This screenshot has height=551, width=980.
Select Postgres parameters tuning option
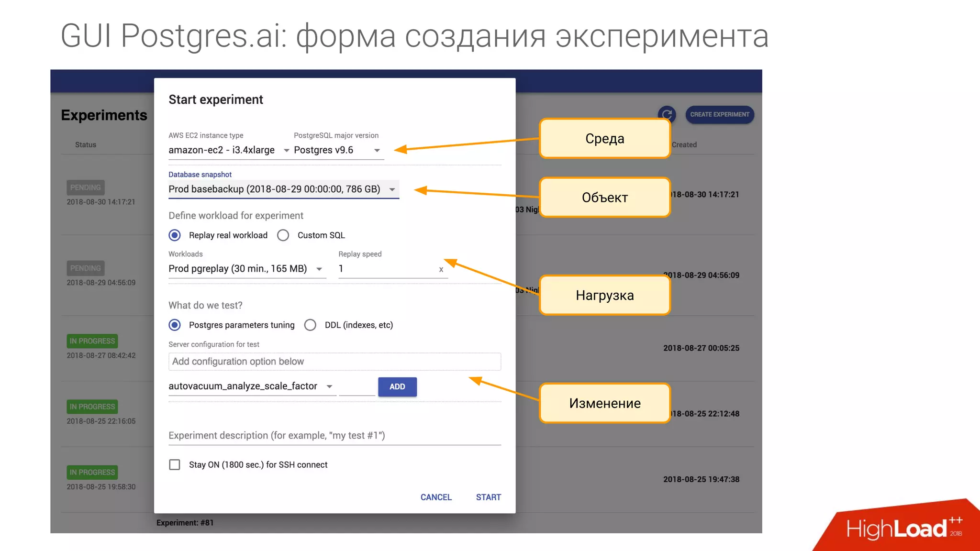[x=175, y=325]
